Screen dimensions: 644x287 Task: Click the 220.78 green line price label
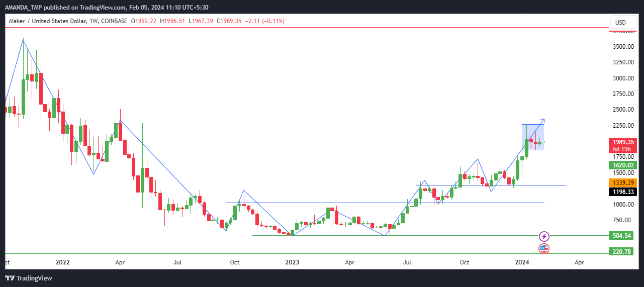(621, 251)
